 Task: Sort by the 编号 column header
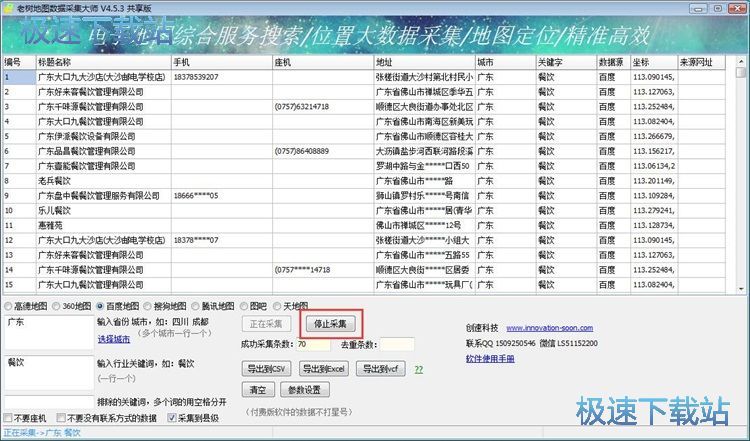[19, 62]
